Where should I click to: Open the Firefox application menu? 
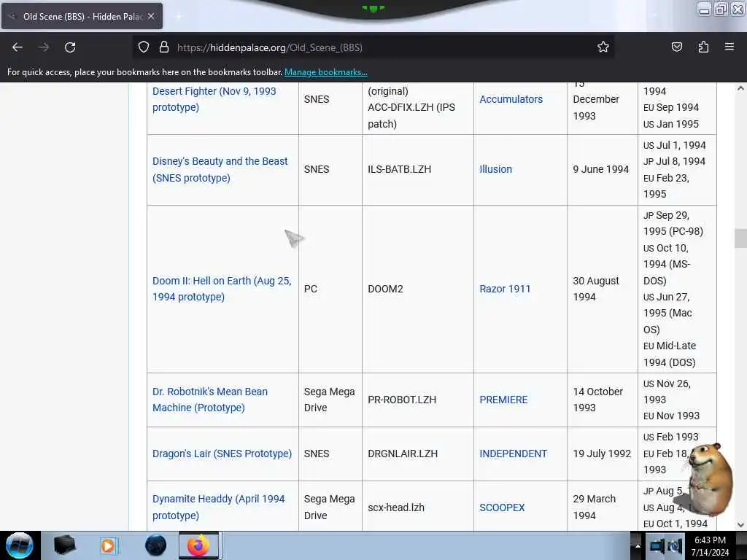click(x=729, y=47)
